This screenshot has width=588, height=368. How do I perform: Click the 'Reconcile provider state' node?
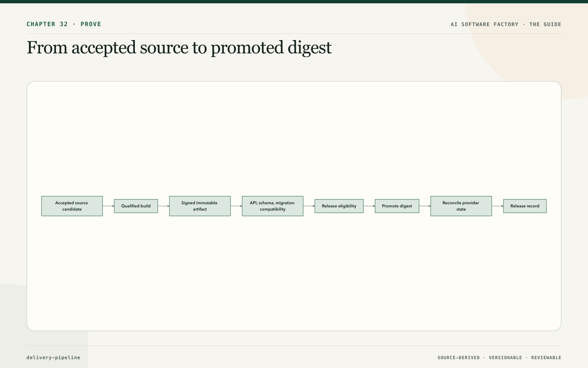tap(461, 206)
